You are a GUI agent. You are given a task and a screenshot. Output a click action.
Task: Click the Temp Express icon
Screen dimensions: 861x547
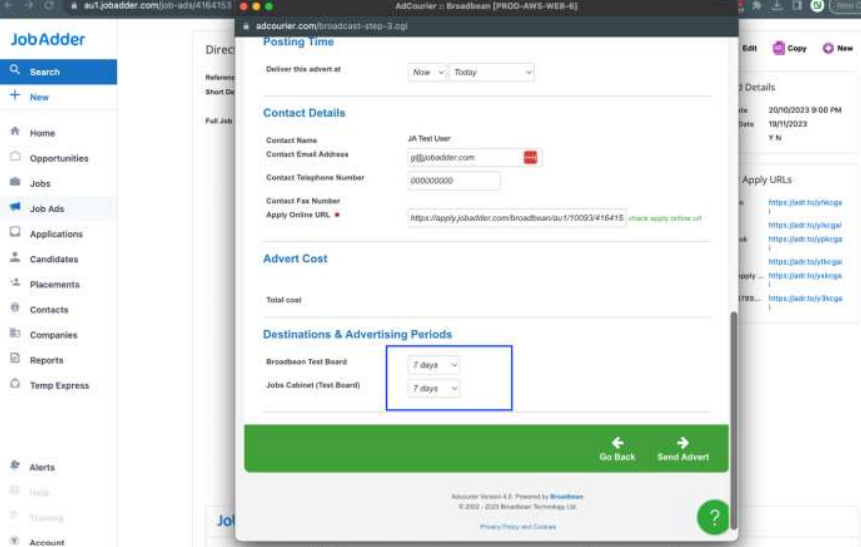pos(15,384)
